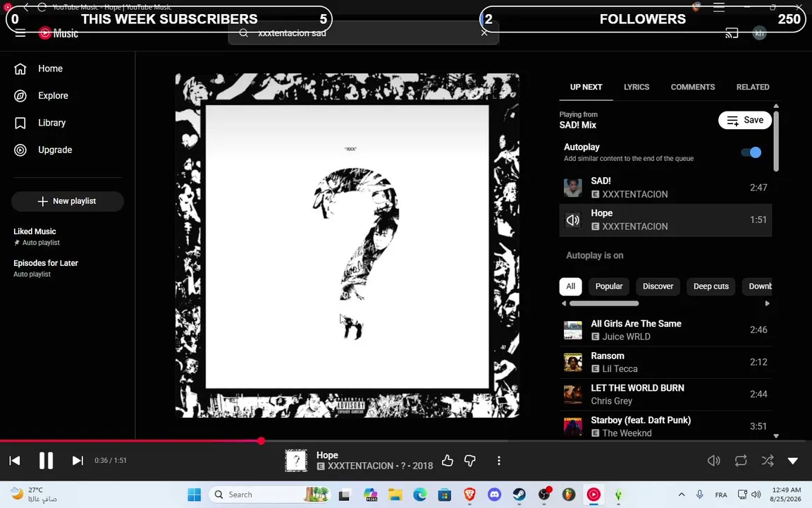Viewport: 812px width, 508px height.
Task: Select the Popular filter chip
Action: (x=608, y=286)
